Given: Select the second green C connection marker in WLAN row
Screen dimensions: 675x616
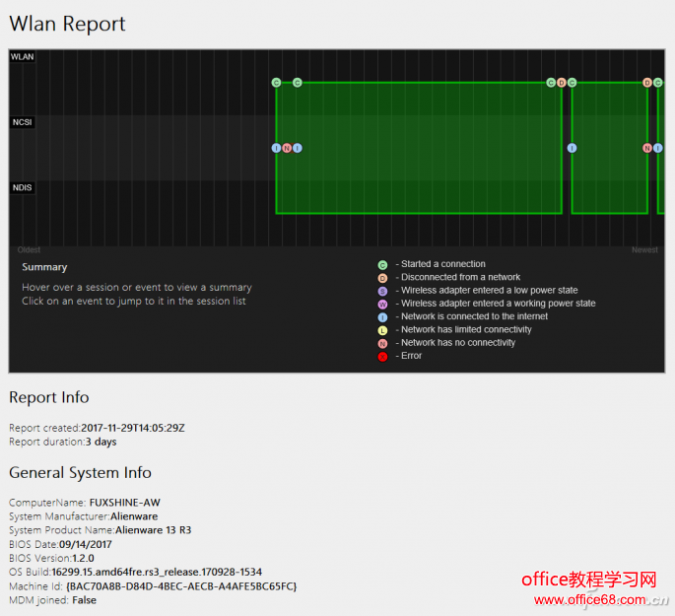Looking at the screenshot, I should coord(297,82).
